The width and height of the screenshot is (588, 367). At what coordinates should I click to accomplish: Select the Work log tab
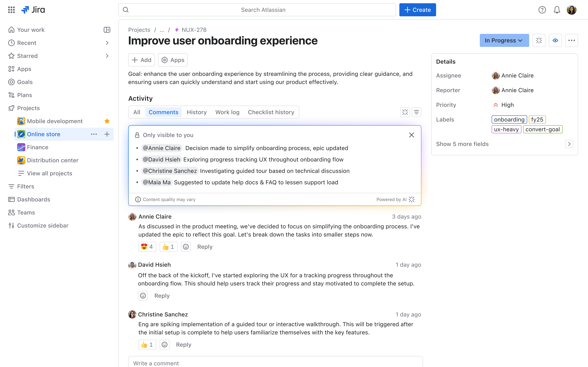227,112
